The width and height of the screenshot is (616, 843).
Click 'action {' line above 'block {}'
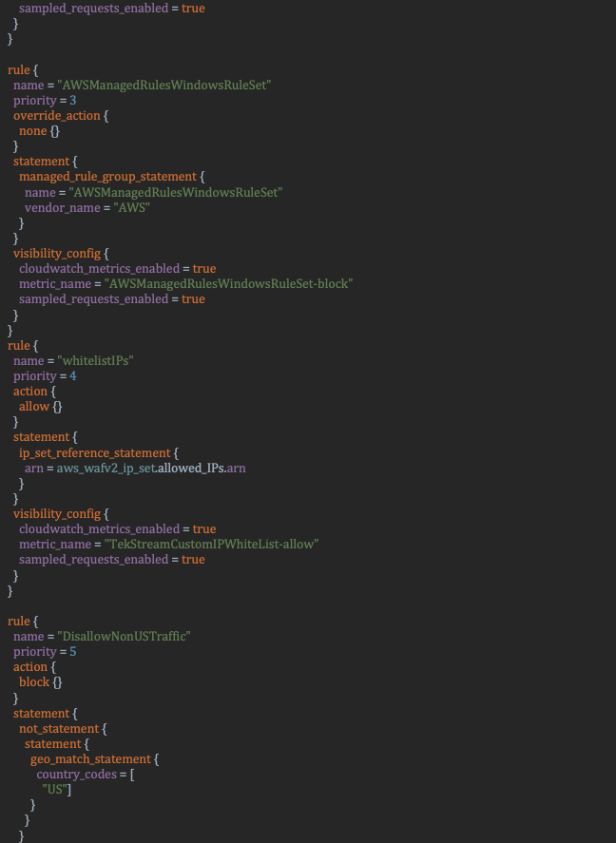coord(34,667)
